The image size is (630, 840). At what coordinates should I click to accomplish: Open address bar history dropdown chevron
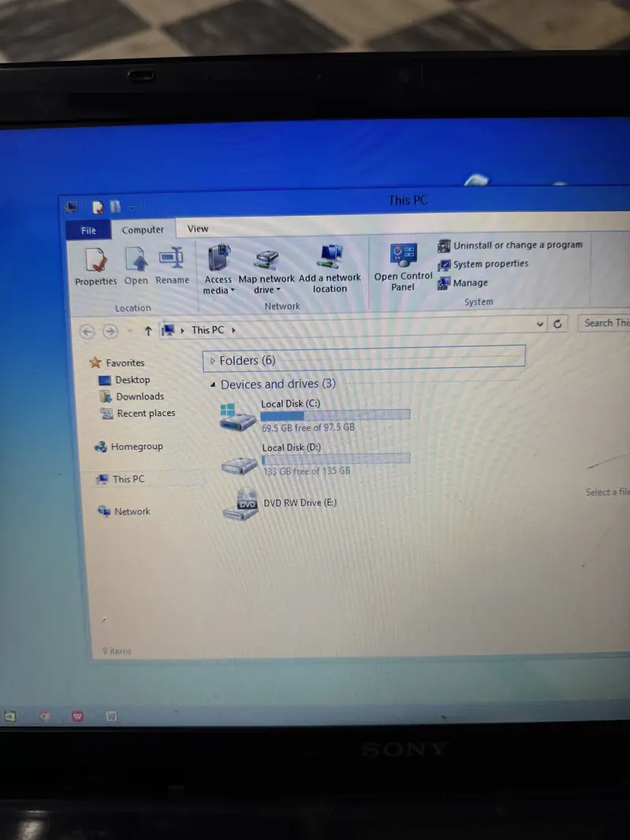pos(540,324)
